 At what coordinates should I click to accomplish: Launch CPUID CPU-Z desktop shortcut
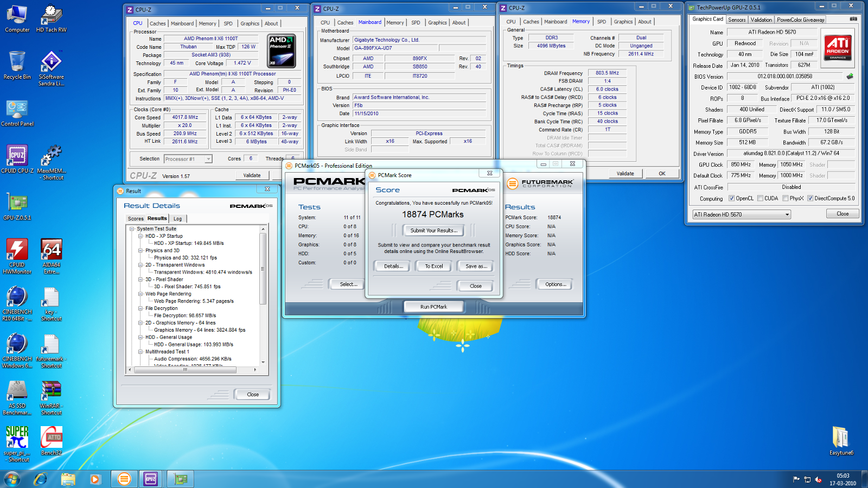17,159
